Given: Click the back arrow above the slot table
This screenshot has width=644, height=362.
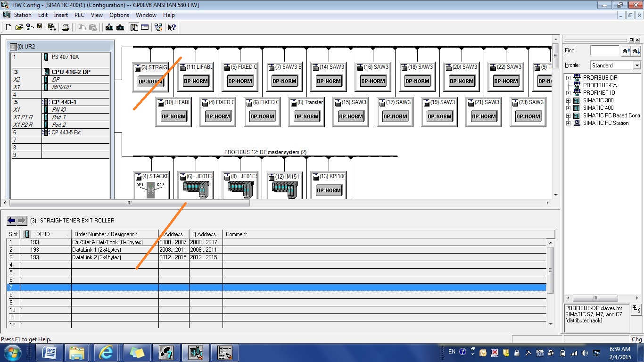Looking at the screenshot, I should [x=12, y=220].
